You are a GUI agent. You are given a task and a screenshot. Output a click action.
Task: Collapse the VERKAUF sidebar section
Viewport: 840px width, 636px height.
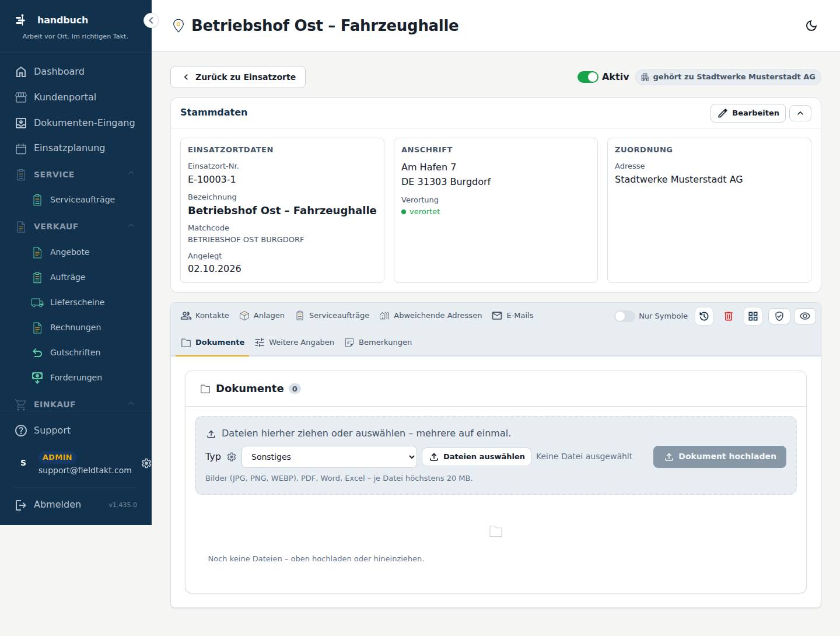[x=76, y=226]
